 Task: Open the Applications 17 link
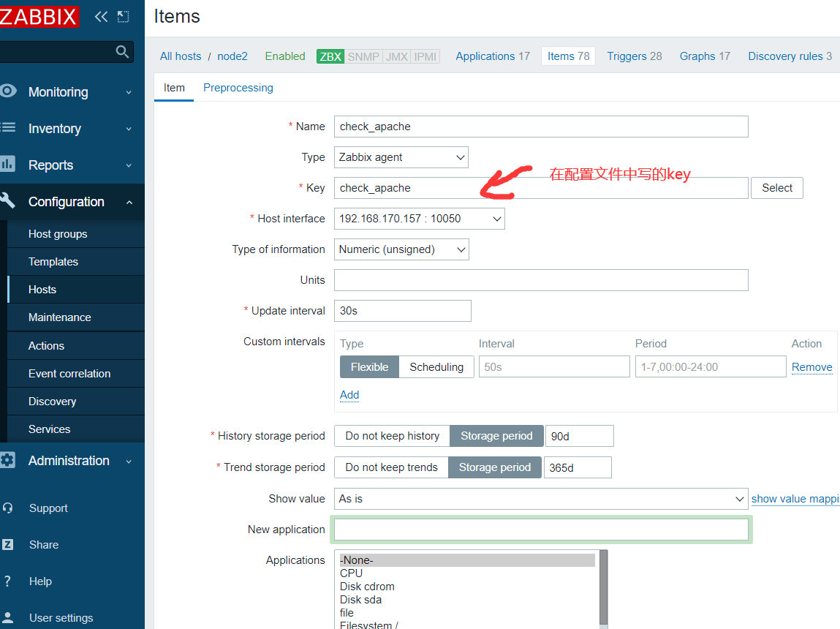[x=493, y=56]
